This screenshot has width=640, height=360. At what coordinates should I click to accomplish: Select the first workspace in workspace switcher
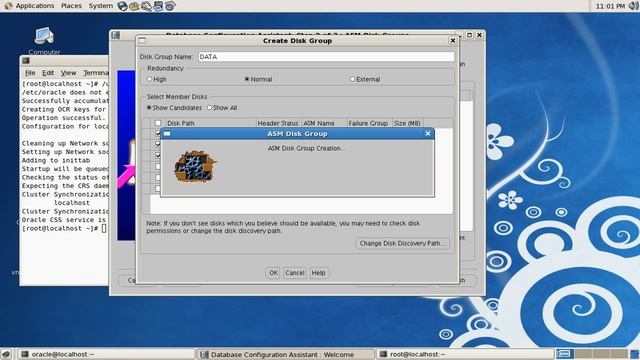(565, 354)
